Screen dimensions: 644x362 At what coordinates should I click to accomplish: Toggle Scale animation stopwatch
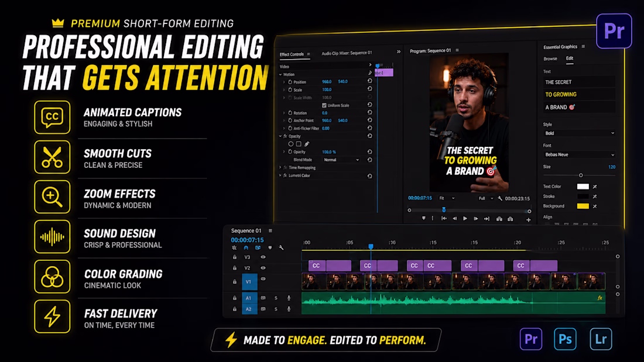[290, 89]
